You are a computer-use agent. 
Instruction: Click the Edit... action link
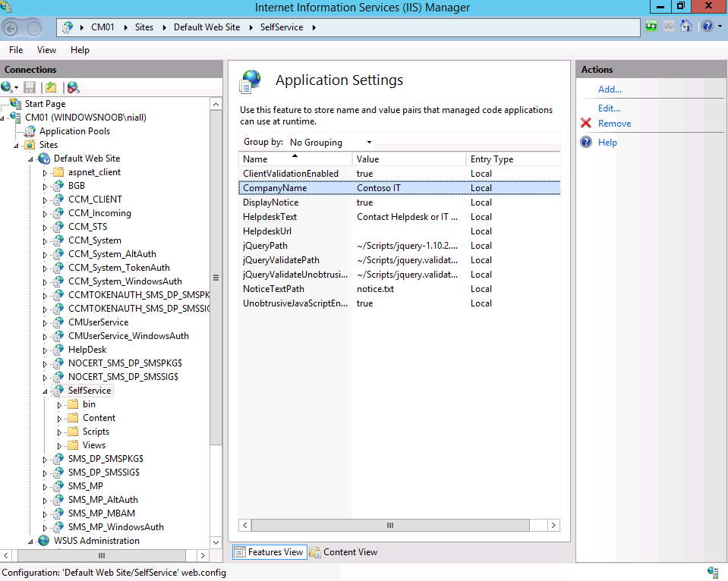click(x=609, y=108)
